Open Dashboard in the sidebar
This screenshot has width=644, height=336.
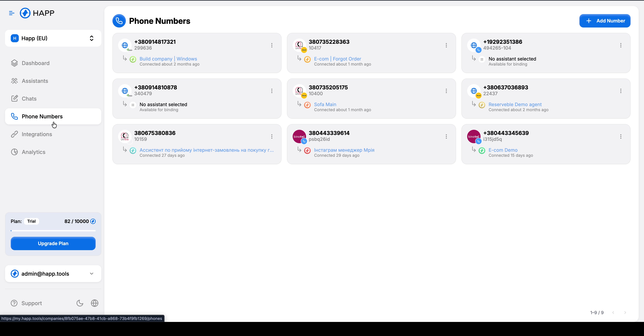click(x=36, y=63)
